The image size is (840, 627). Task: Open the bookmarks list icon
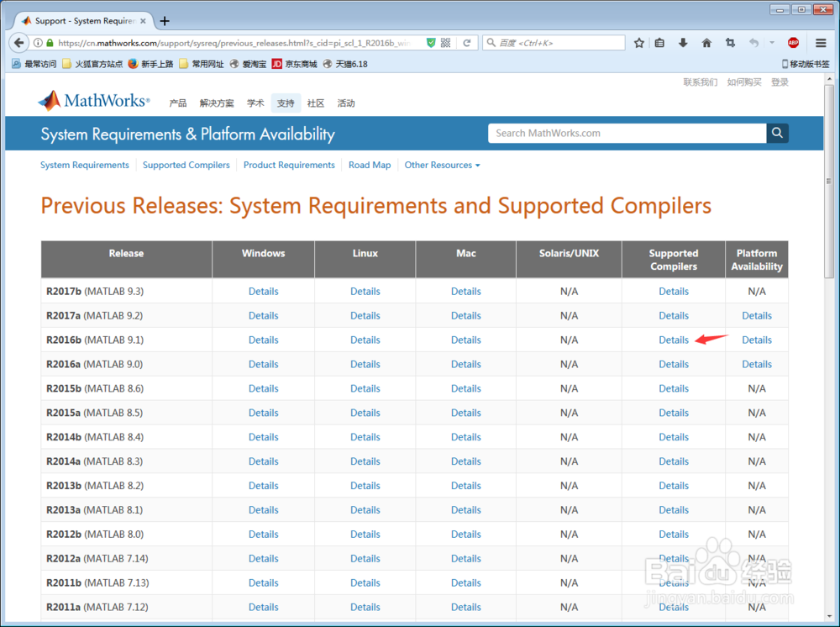tap(659, 43)
